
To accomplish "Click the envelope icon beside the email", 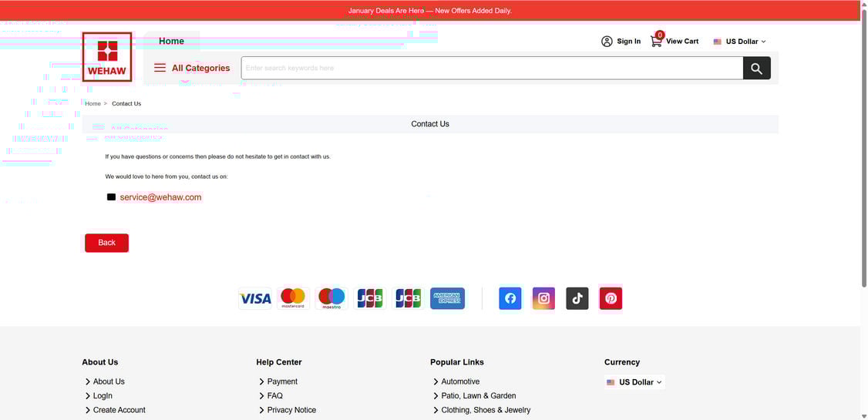I will tap(111, 197).
